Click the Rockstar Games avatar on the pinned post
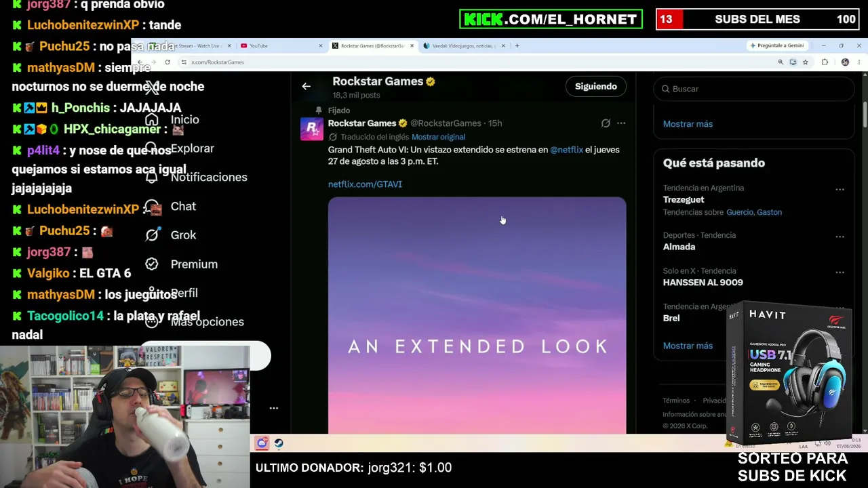 click(x=312, y=129)
